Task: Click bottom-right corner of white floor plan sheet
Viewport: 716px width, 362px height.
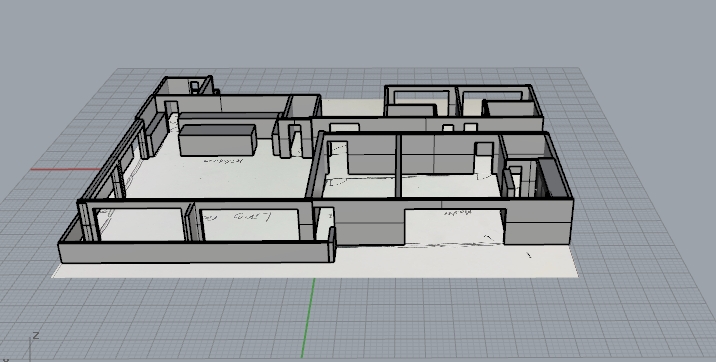Action: point(577,275)
